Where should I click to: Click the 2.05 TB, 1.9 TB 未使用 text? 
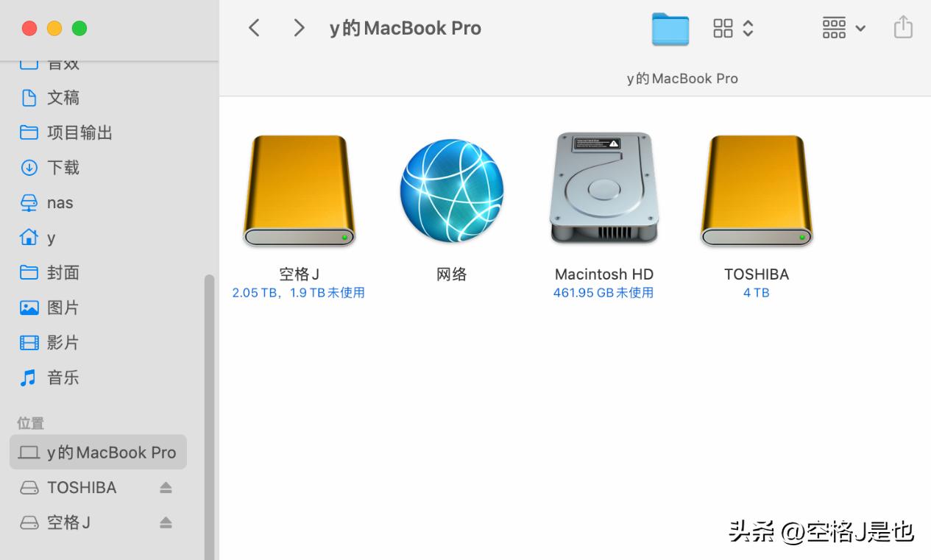point(299,293)
